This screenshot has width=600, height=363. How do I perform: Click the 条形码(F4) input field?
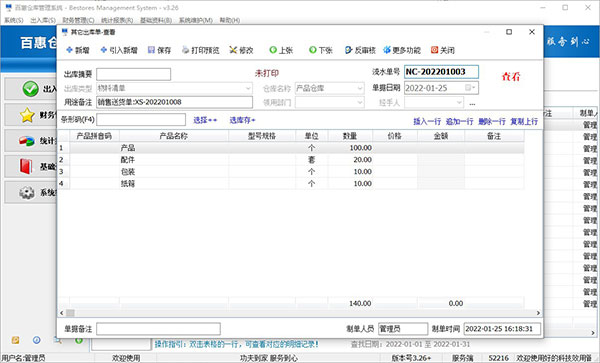(x=141, y=120)
